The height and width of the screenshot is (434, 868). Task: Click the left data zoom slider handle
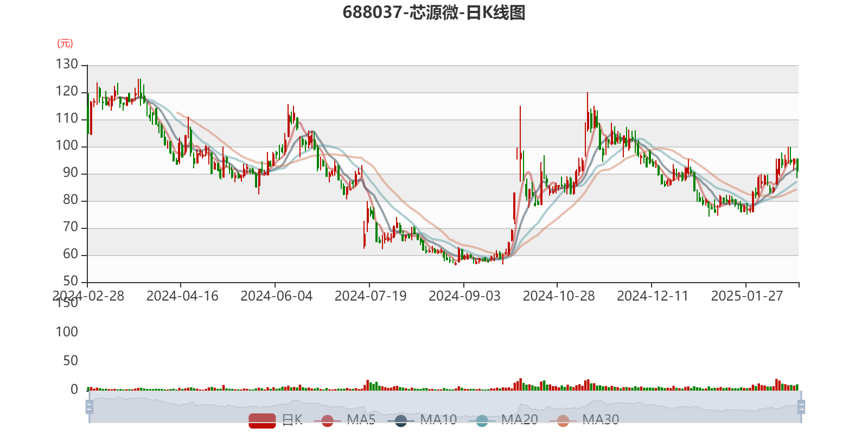[90, 407]
